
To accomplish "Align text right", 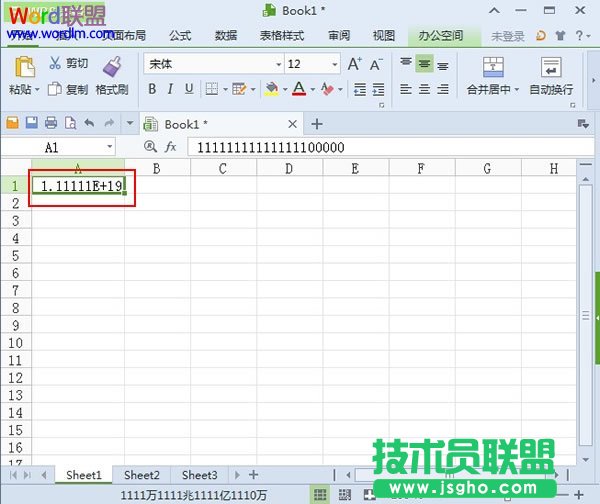I will coord(443,89).
